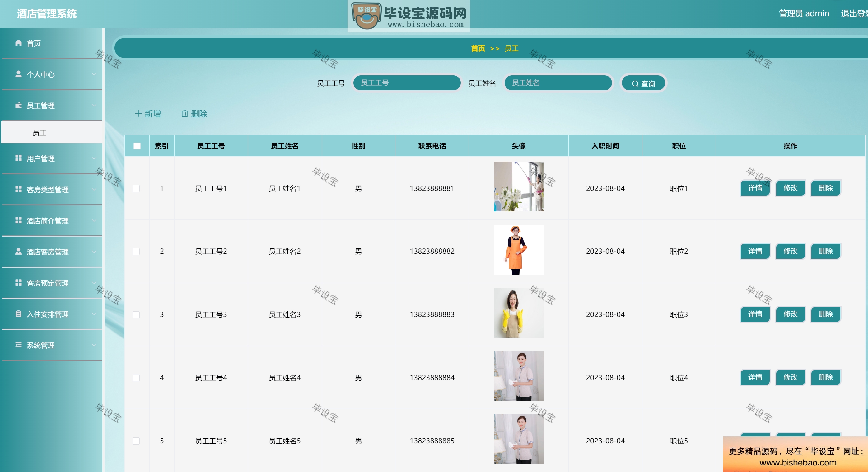Check the row checkbox for 员工工号4
The image size is (868, 472).
click(x=136, y=378)
